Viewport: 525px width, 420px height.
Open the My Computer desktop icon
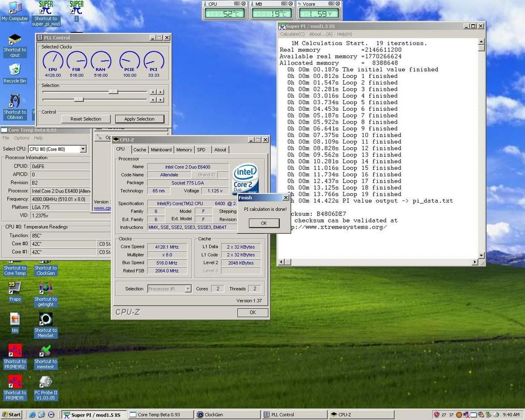point(14,9)
